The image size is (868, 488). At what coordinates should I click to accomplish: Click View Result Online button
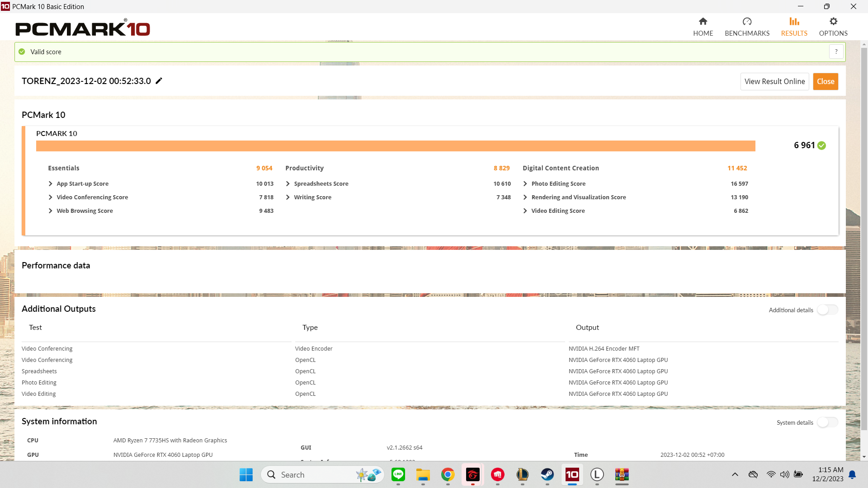(774, 82)
